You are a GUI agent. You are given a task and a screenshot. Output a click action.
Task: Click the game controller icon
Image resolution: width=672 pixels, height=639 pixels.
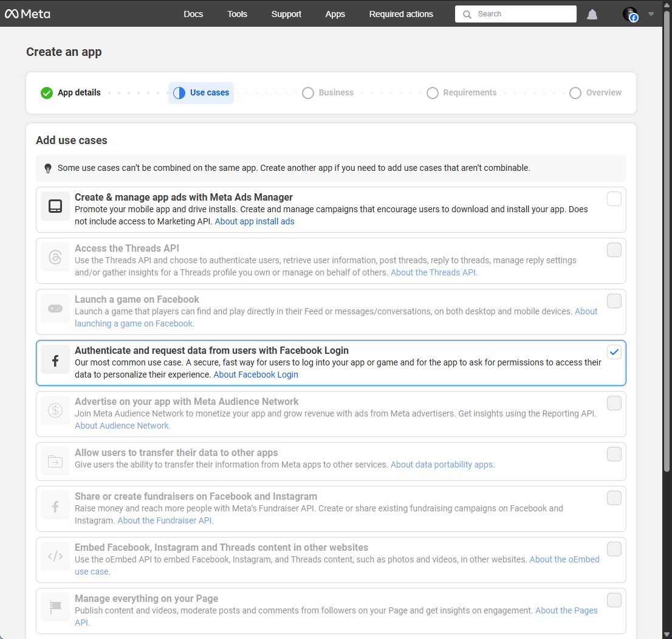pyautogui.click(x=55, y=308)
